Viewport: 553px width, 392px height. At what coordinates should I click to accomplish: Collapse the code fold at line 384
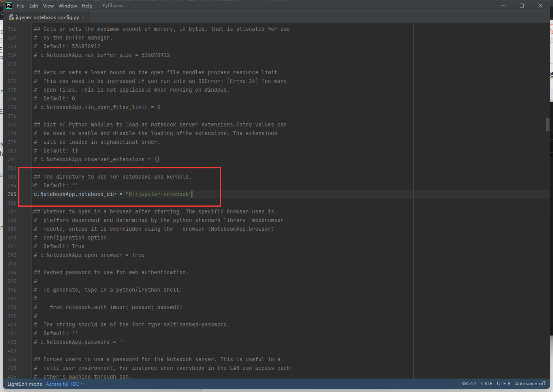31,185
